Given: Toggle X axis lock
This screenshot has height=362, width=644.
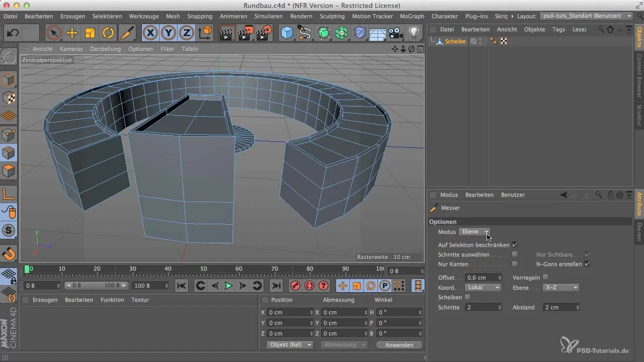Looking at the screenshot, I should [x=150, y=33].
